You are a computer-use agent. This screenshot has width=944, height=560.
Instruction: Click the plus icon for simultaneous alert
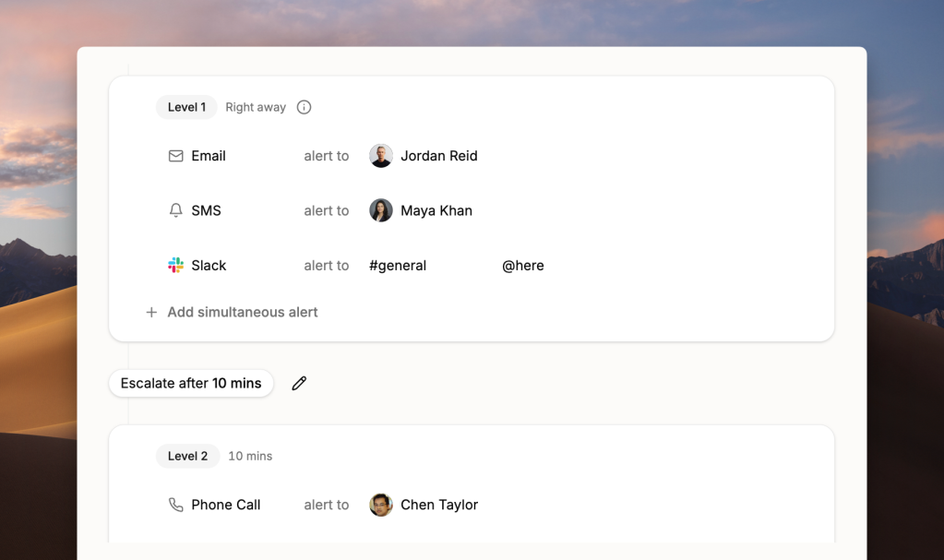point(151,313)
